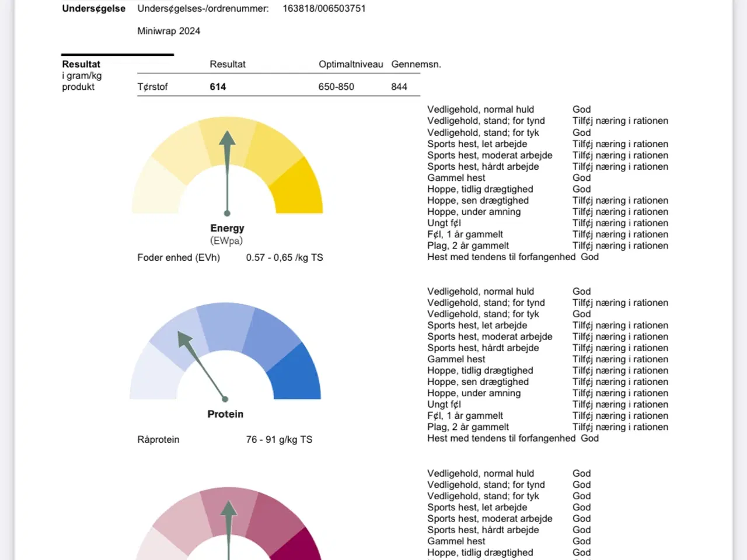The width and height of the screenshot is (747, 560).
Task: Click 'Vedligehold, normal huld' in Energy list
Action: tap(480, 110)
